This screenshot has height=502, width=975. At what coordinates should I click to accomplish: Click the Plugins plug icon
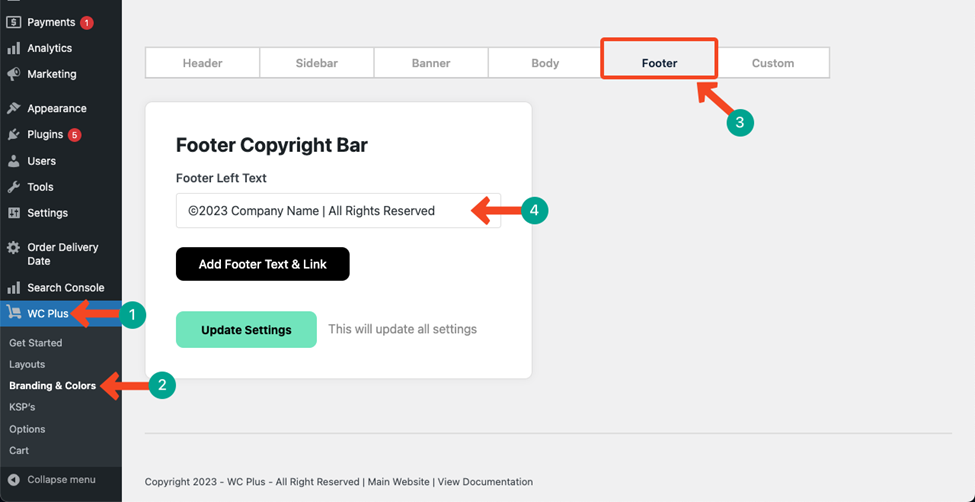[x=13, y=134]
